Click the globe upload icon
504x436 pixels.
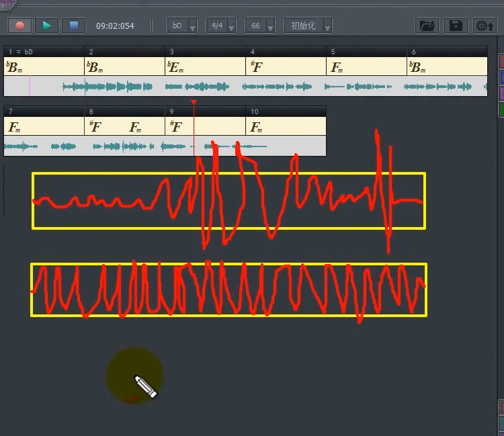pos(485,26)
